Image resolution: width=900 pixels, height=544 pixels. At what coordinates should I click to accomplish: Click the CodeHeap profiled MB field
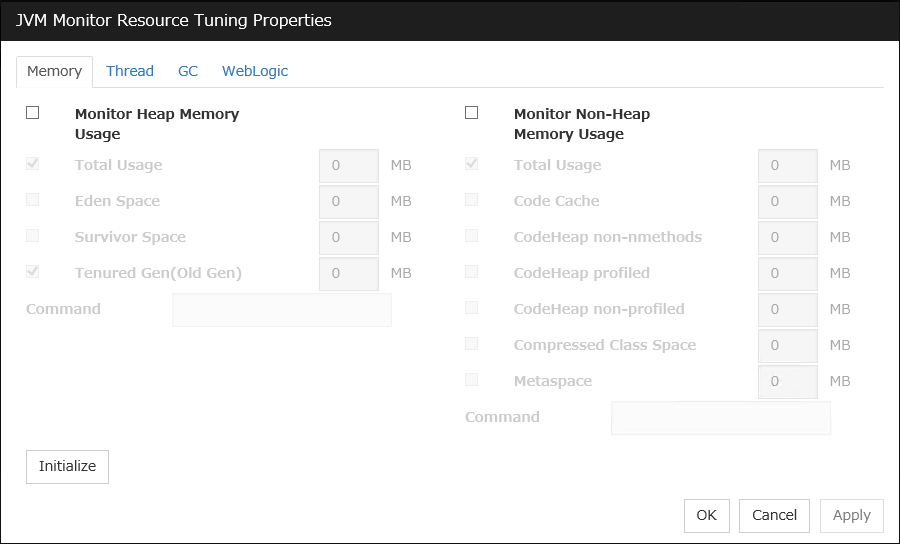point(787,274)
